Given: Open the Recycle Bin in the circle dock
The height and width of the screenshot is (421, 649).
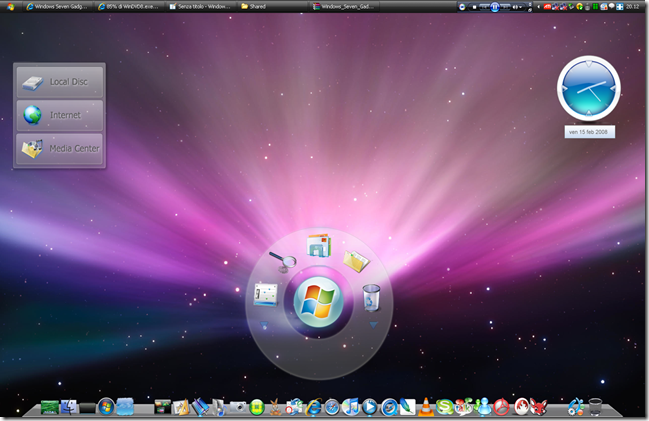Looking at the screenshot, I should pos(371,296).
